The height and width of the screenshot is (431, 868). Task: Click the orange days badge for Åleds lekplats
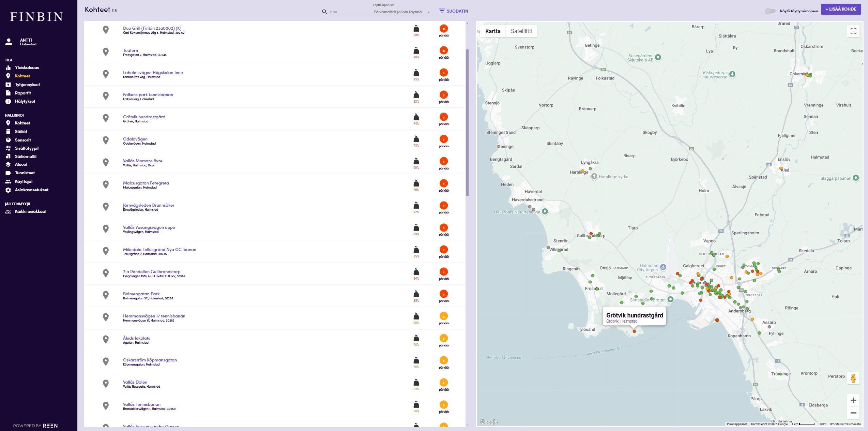[x=443, y=338]
